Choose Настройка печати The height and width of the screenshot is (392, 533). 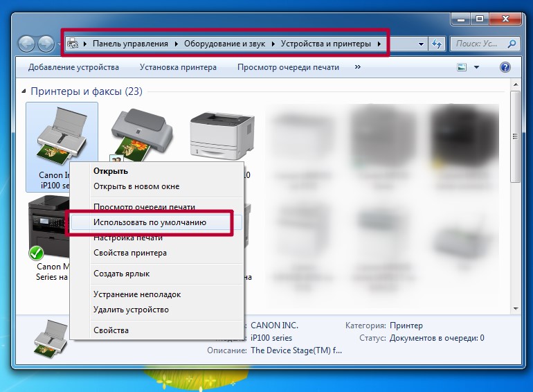tap(156, 238)
